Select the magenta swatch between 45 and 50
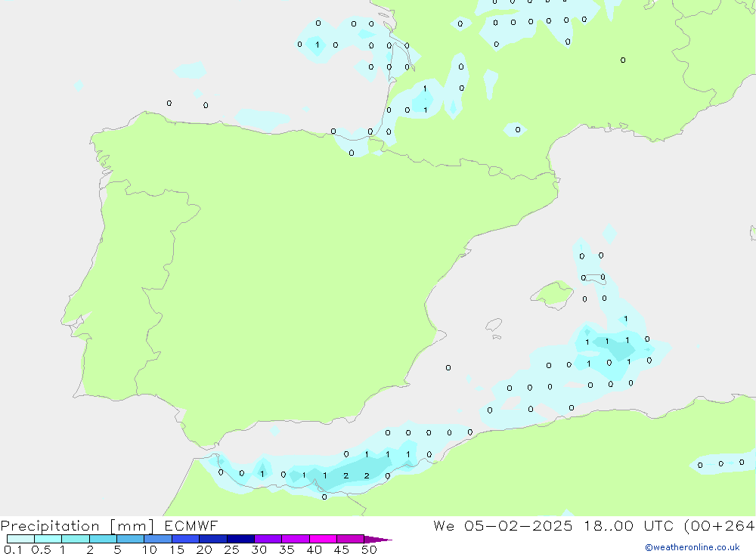The height and width of the screenshot is (554, 756). pos(350,539)
